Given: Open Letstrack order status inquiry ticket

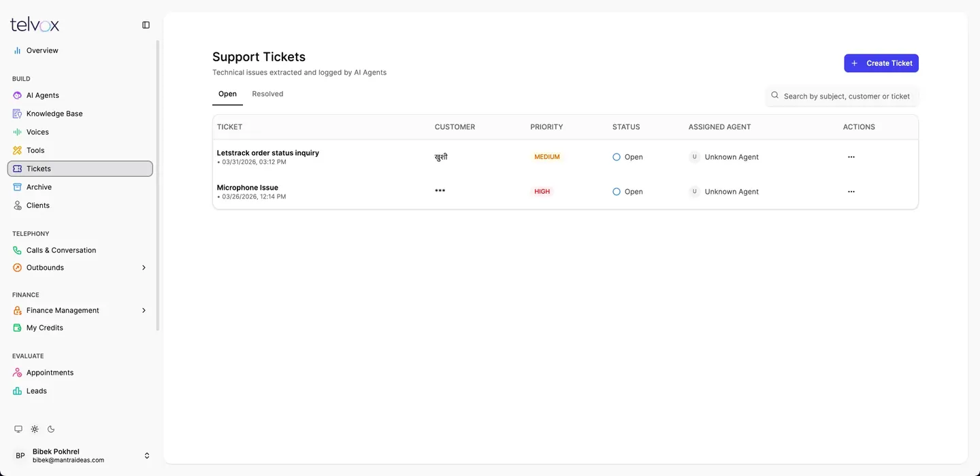Looking at the screenshot, I should tap(268, 153).
